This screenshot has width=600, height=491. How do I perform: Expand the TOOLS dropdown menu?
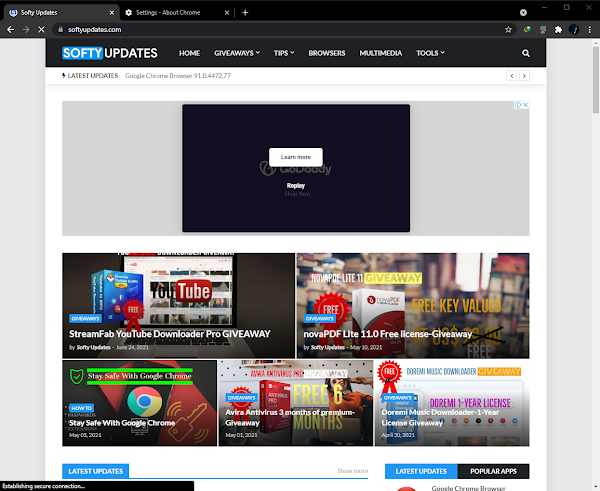tap(430, 53)
